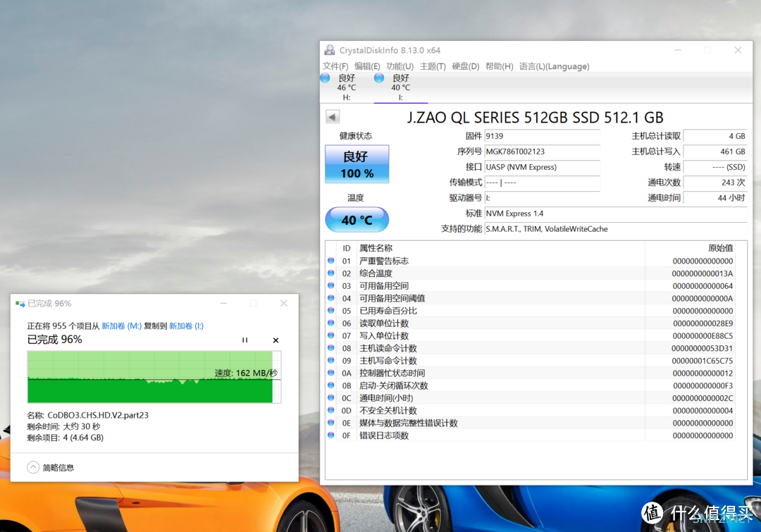Click the status dot for 0B 启动-关闭循环次数
This screenshot has height=532, width=761.
(x=331, y=385)
